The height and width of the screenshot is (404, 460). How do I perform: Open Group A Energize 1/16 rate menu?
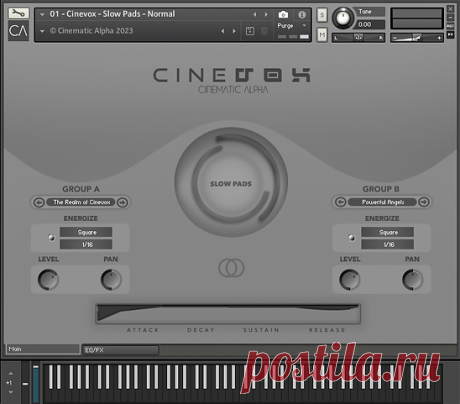pos(86,244)
